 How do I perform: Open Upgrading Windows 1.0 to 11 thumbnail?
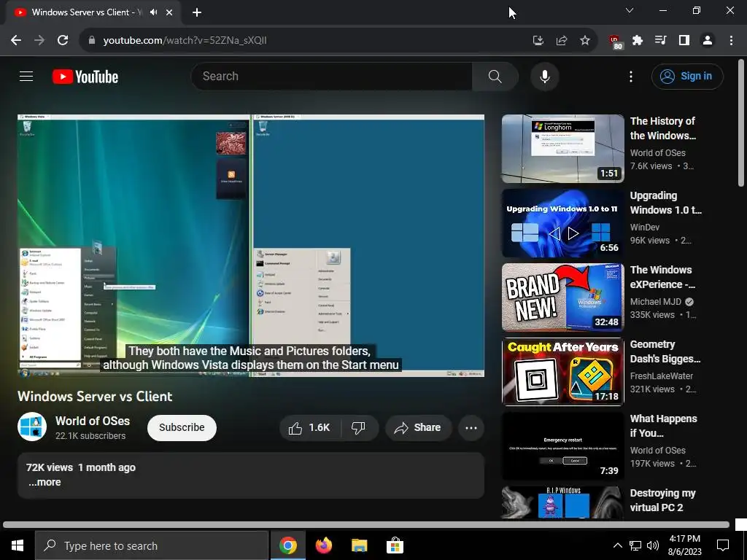pyautogui.click(x=562, y=223)
